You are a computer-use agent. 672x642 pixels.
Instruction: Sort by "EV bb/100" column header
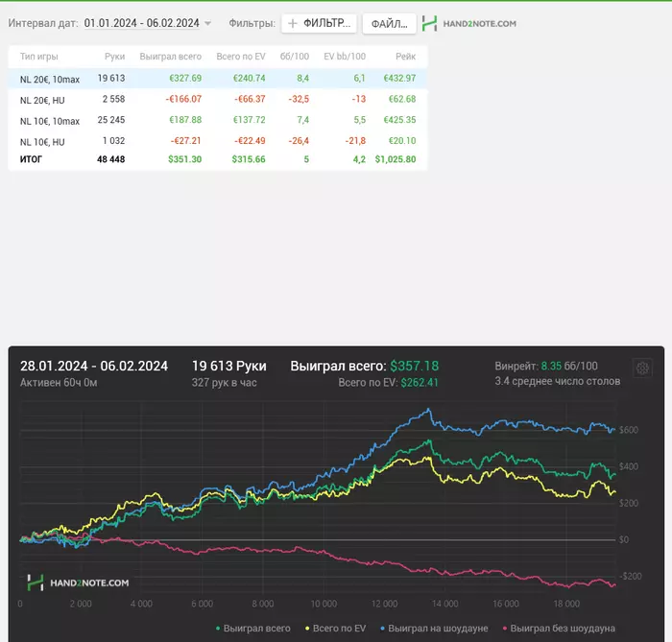pyautogui.click(x=345, y=57)
